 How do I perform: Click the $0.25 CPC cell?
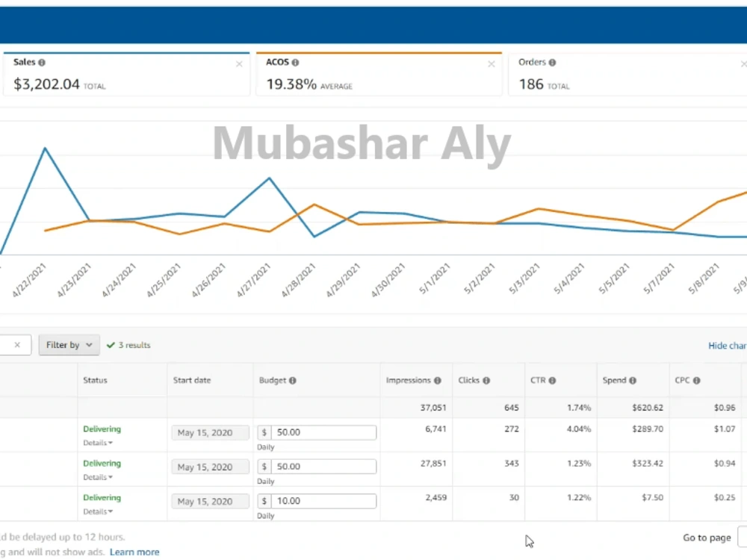[x=725, y=497]
